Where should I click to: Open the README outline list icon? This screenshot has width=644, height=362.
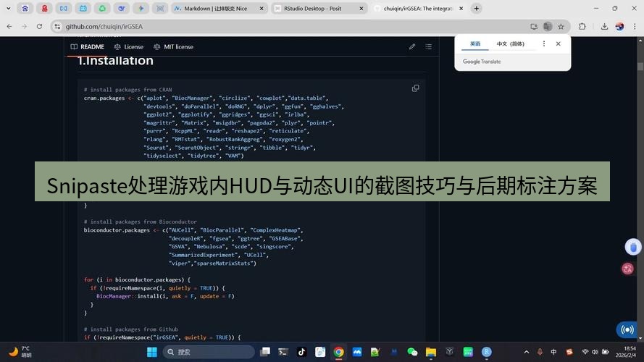pyautogui.click(x=428, y=47)
